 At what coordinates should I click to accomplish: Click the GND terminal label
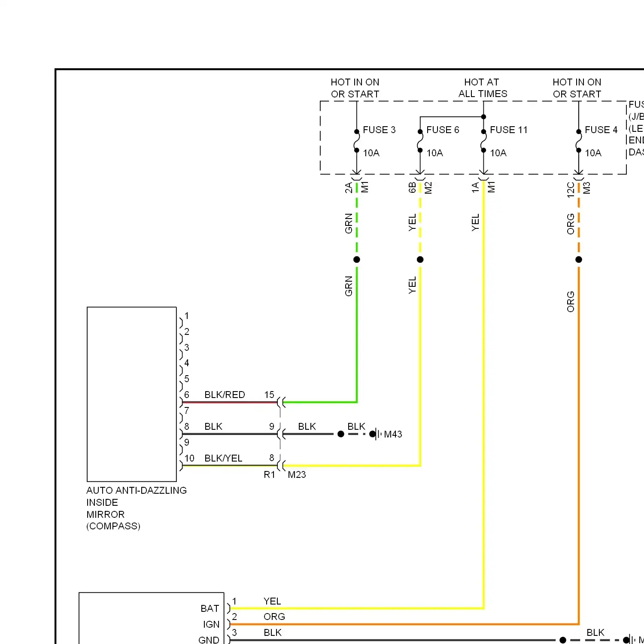tap(209, 640)
